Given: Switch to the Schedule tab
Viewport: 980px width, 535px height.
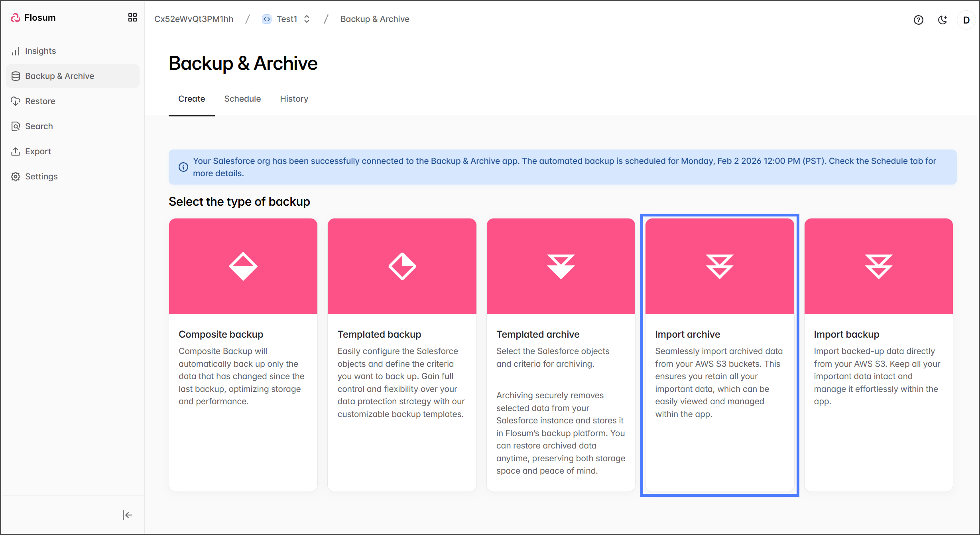Looking at the screenshot, I should coord(242,99).
